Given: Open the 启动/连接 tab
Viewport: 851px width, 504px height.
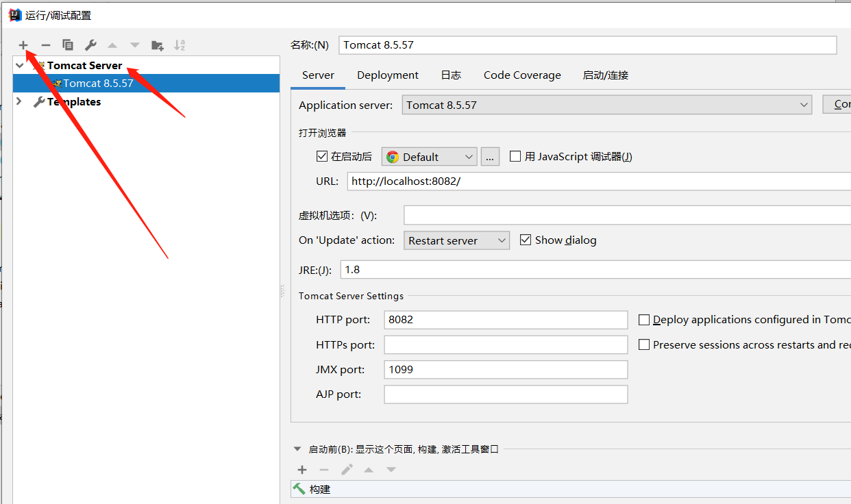Looking at the screenshot, I should tap(606, 75).
